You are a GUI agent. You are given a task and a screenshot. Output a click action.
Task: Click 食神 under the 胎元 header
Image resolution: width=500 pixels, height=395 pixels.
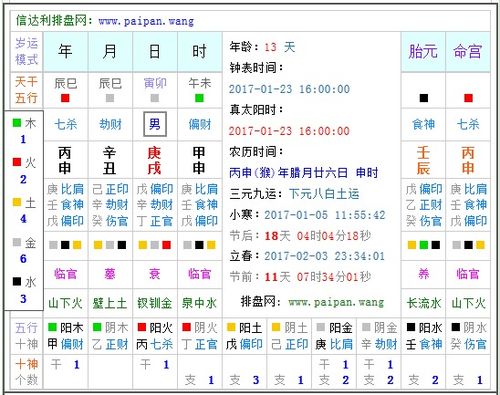[423, 124]
